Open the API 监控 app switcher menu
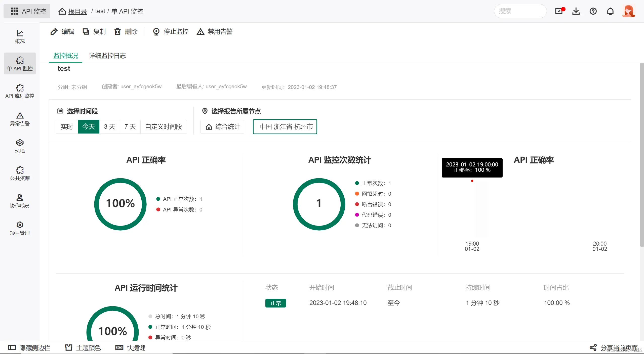Screen dimensions: 644x354 click(27, 11)
